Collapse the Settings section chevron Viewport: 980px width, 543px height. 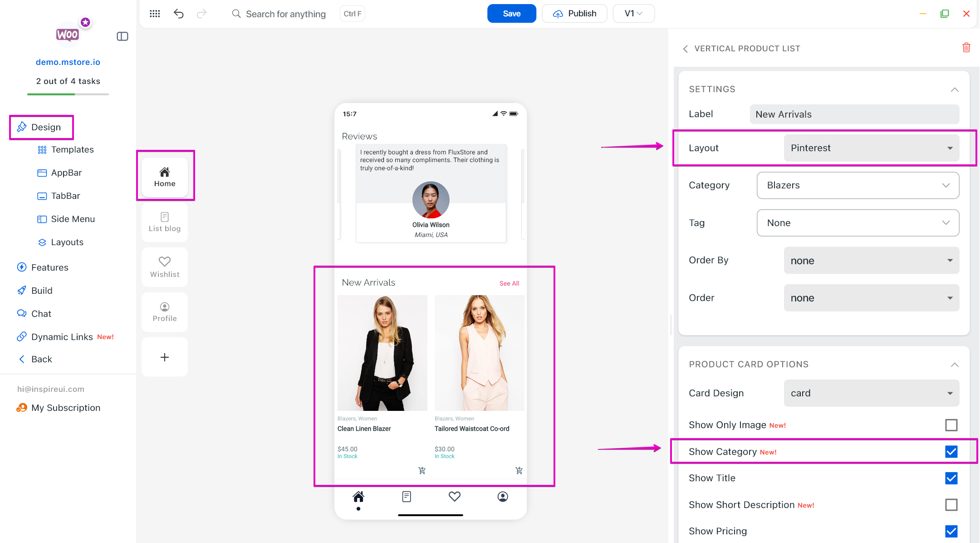tap(955, 89)
